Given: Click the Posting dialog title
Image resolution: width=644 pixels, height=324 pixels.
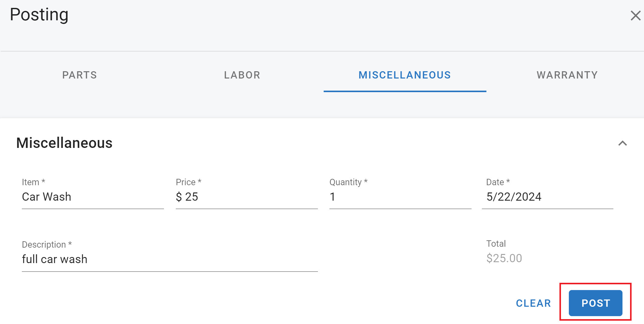Looking at the screenshot, I should coord(39,15).
